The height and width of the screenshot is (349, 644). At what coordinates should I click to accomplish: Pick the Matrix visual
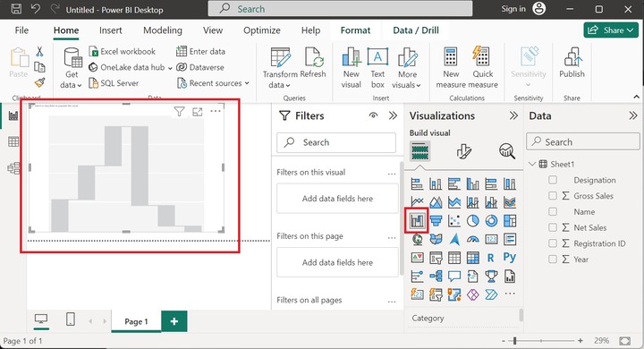473,258
